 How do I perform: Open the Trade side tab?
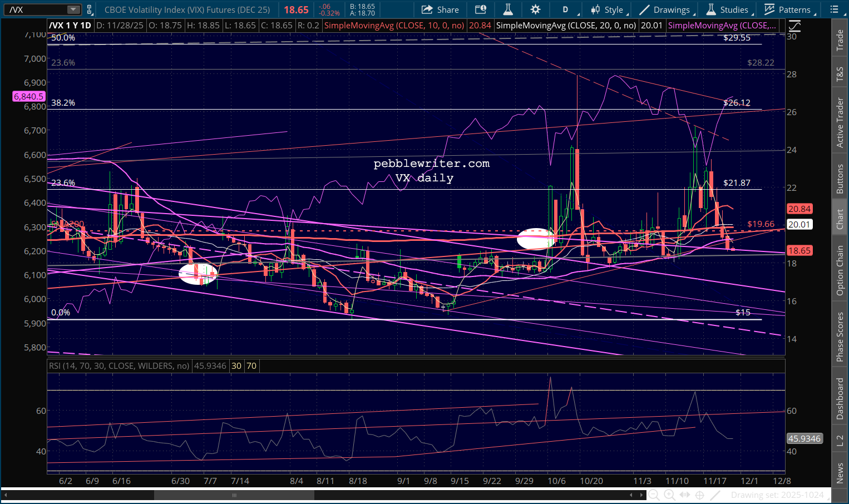[840, 40]
